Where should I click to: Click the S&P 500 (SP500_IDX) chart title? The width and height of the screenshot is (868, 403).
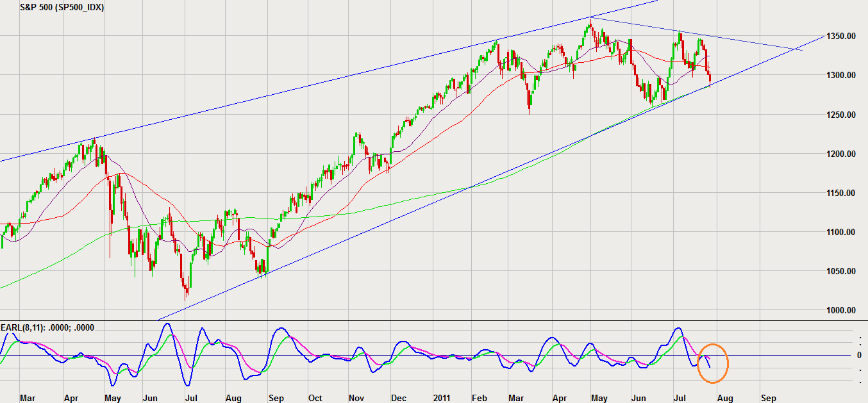[62, 7]
